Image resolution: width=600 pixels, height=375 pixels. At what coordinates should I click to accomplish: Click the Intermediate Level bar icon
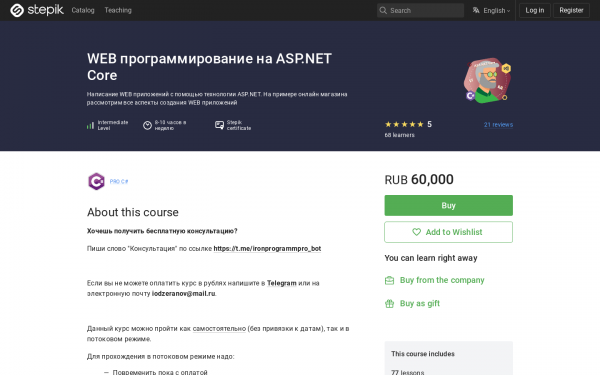(90, 125)
